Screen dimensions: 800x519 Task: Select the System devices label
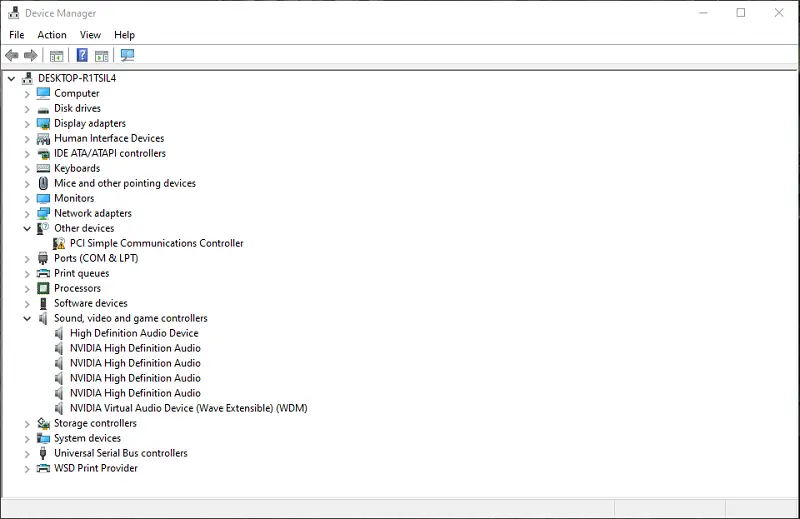tap(87, 438)
